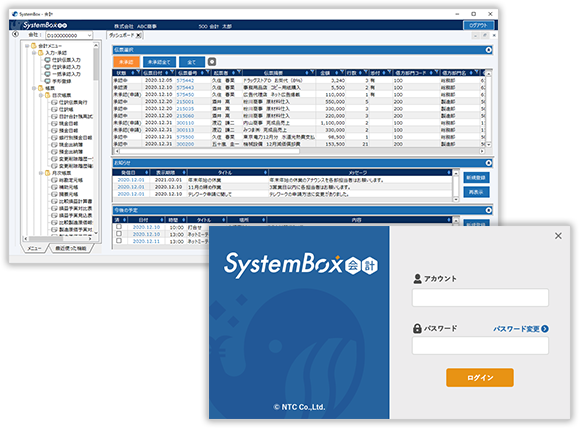Collapse the 伝票選択 panel via round icon
Screen dimensions: 579x428
coord(489,50)
